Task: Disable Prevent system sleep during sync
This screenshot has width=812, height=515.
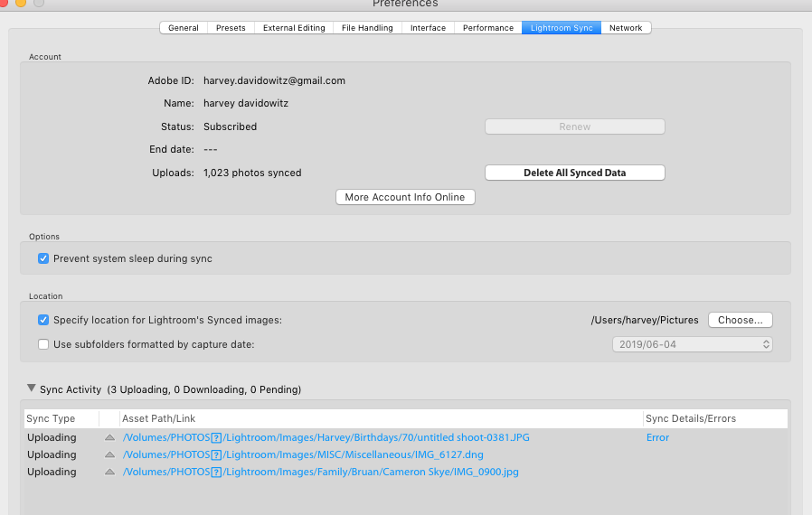Action: pos(43,258)
